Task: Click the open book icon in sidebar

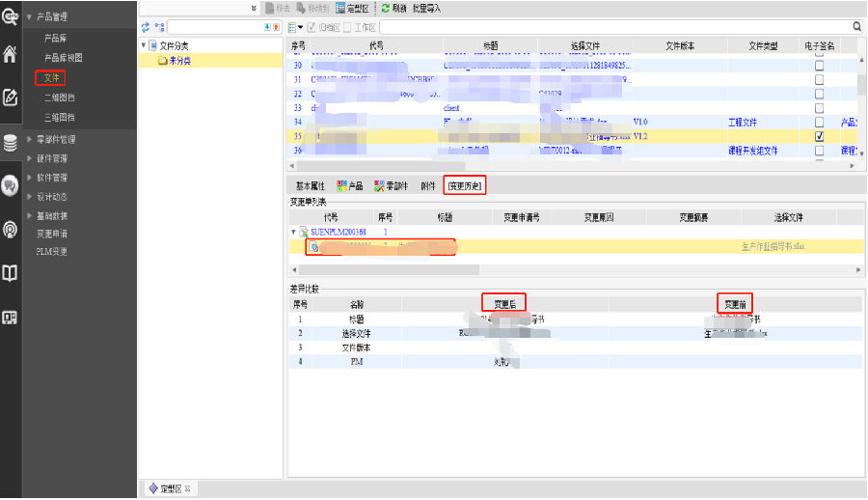Action: point(11,273)
